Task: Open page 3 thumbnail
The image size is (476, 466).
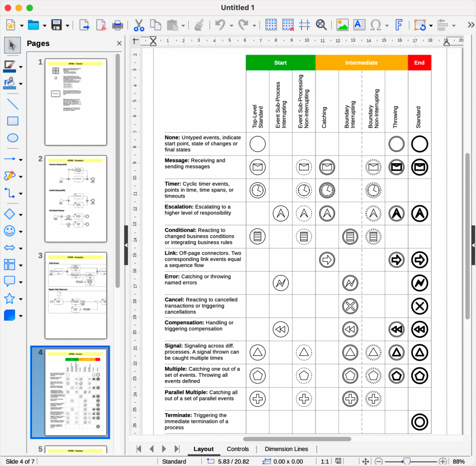Action: (76, 295)
